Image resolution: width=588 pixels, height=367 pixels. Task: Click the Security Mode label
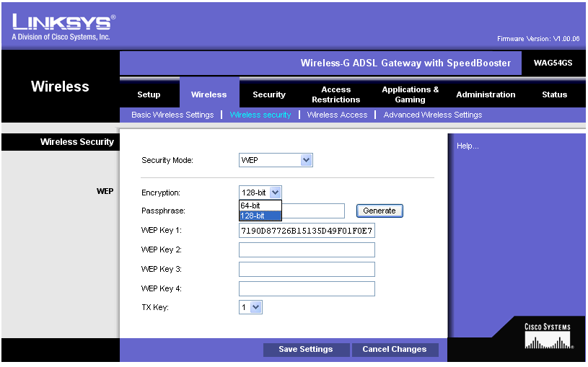coord(167,161)
